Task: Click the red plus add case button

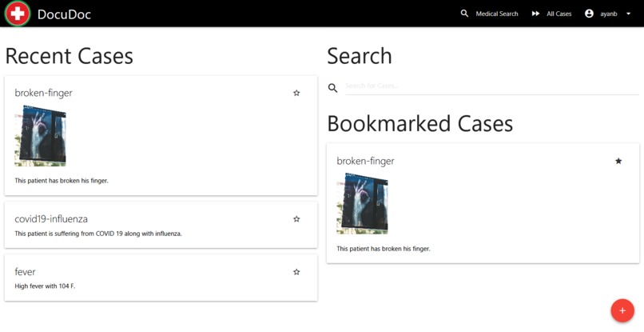Action: (622, 310)
